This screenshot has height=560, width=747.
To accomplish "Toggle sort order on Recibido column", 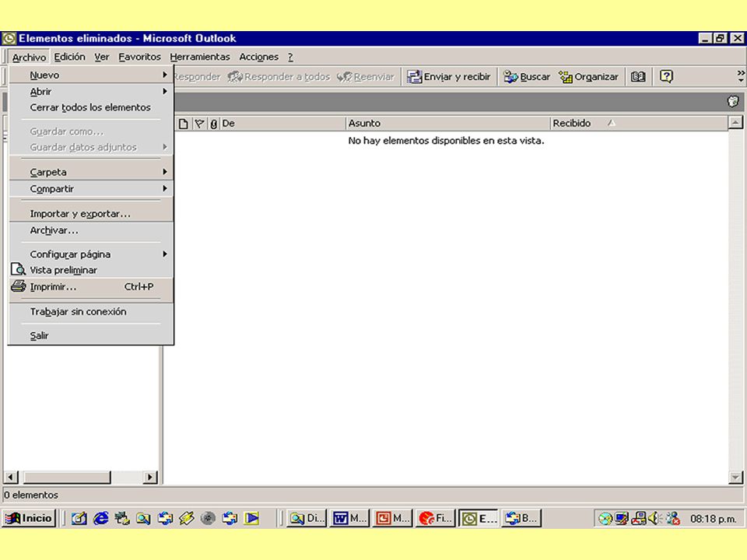I will [x=639, y=124].
